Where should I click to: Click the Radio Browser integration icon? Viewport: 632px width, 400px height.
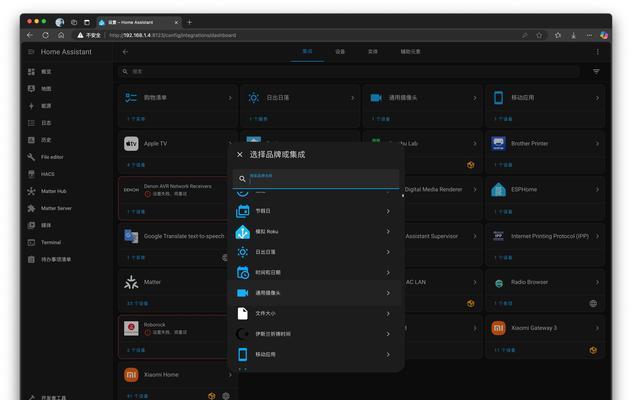click(x=499, y=283)
